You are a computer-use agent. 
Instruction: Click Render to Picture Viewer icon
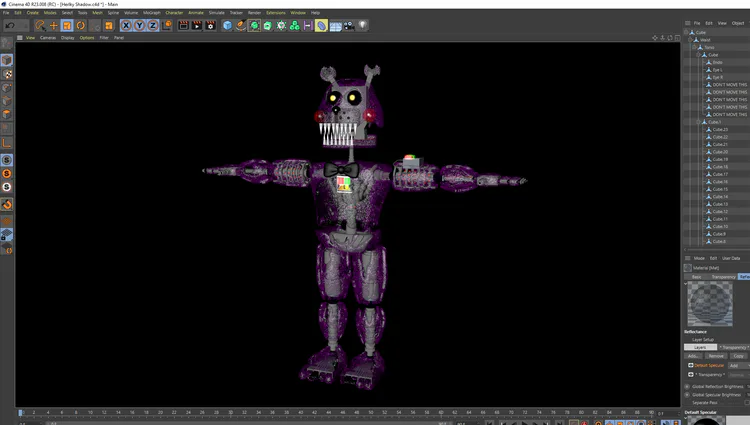click(x=197, y=25)
